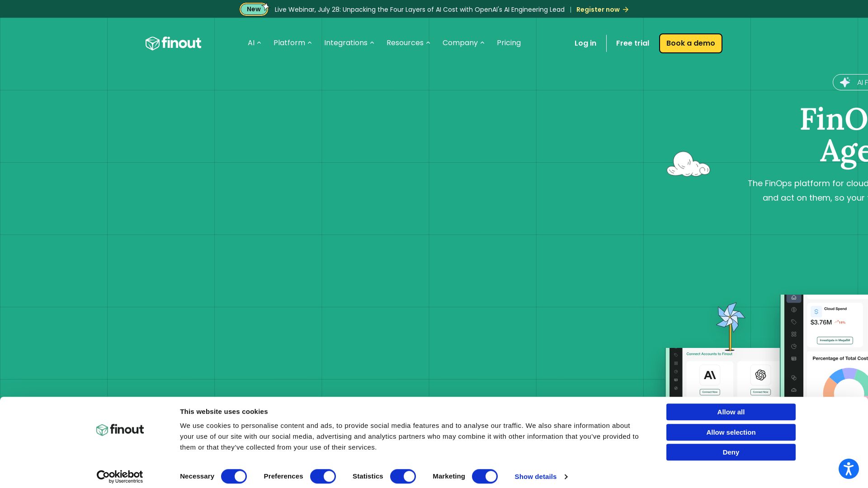
Task: Click Investigate in MegaBill button
Action: coord(835,340)
